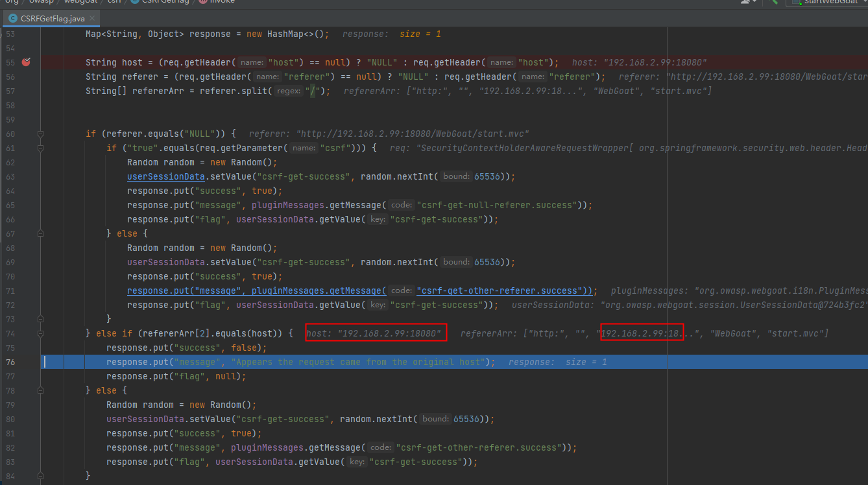Select the CSRFGetFlag.java editor tab
This screenshot has width=868, height=485.
point(51,18)
